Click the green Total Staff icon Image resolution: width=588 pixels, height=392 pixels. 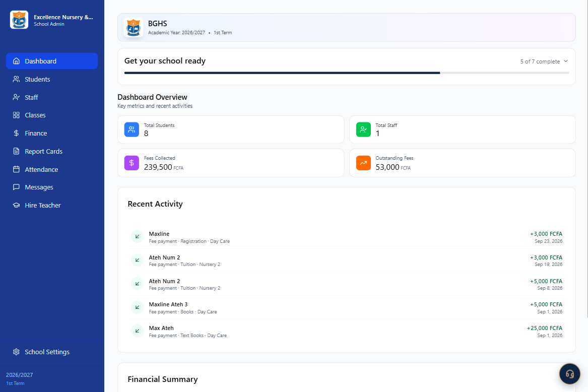pyautogui.click(x=363, y=129)
